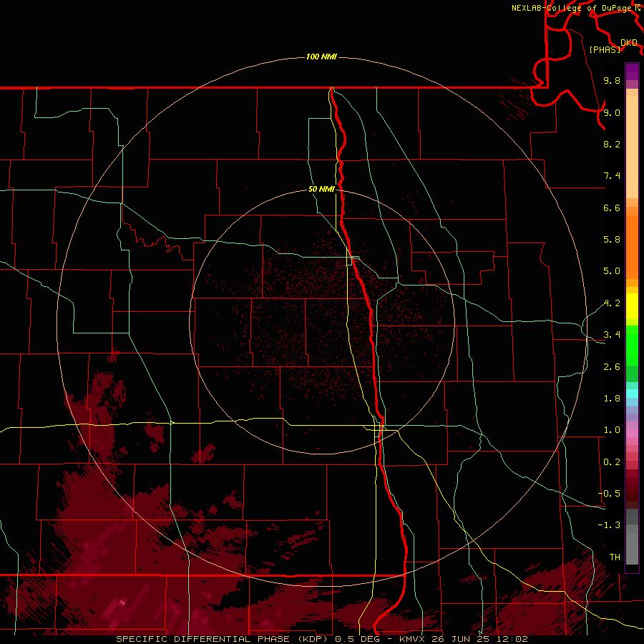Select the bottom caption "SPECIFIC DIFFERENTIAL PHASE (KDP)"
The height and width of the screenshot is (644, 644).
224,639
